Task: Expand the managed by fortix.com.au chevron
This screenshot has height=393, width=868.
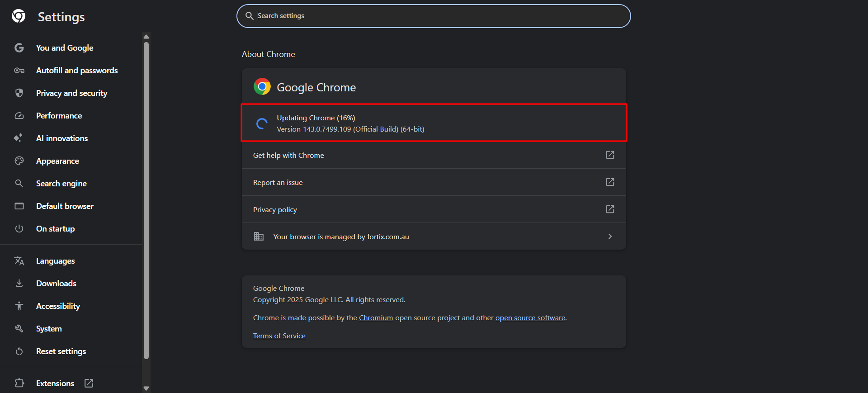Action: (610, 237)
